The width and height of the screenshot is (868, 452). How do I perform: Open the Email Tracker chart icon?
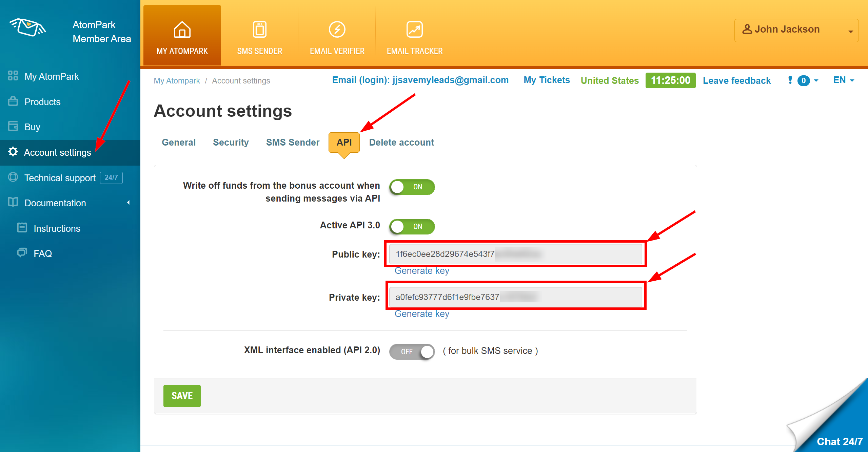coord(414,30)
